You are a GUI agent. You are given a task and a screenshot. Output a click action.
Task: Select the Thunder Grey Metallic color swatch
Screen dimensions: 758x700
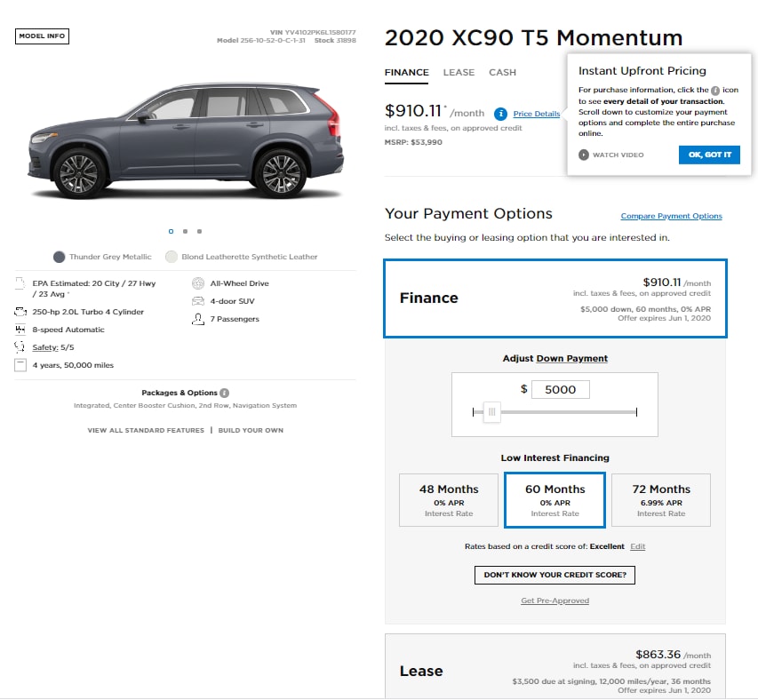point(59,257)
